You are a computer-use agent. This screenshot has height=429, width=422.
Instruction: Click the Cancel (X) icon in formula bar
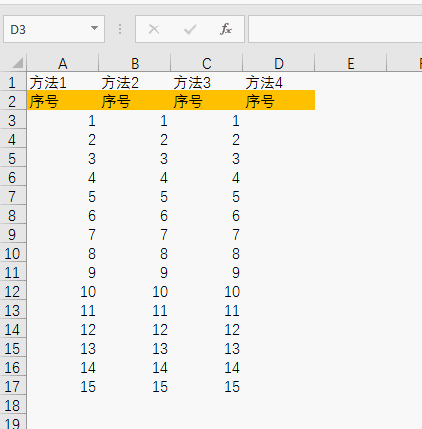point(154,29)
